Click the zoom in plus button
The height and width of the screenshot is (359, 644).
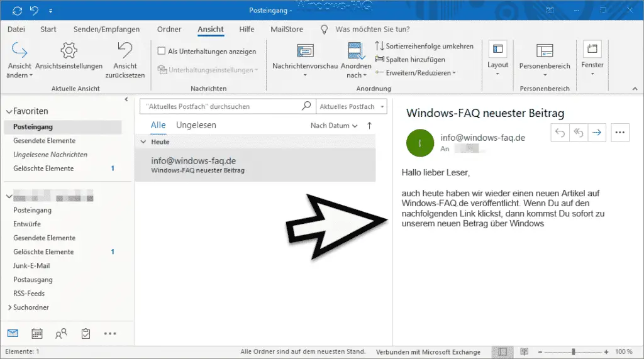click(606, 352)
